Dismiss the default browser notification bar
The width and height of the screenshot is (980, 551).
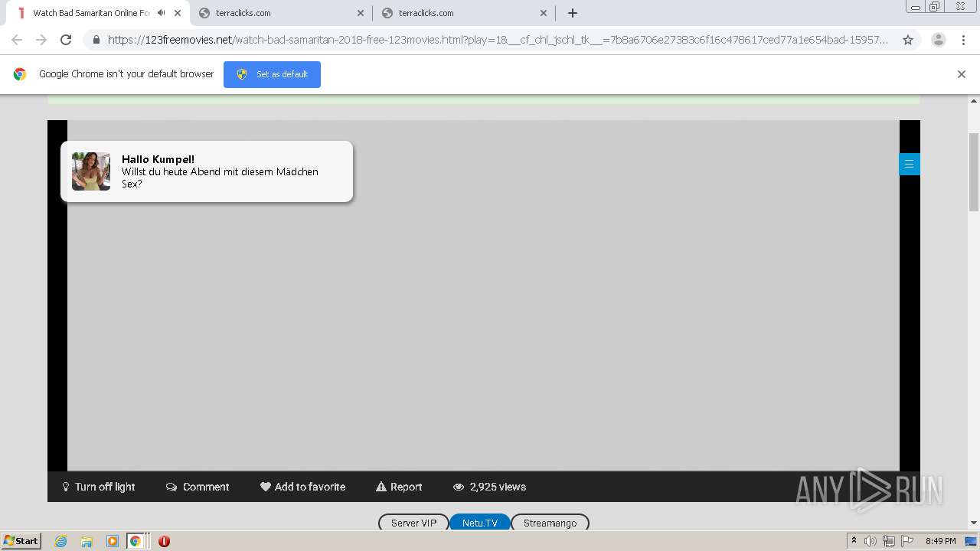(961, 74)
